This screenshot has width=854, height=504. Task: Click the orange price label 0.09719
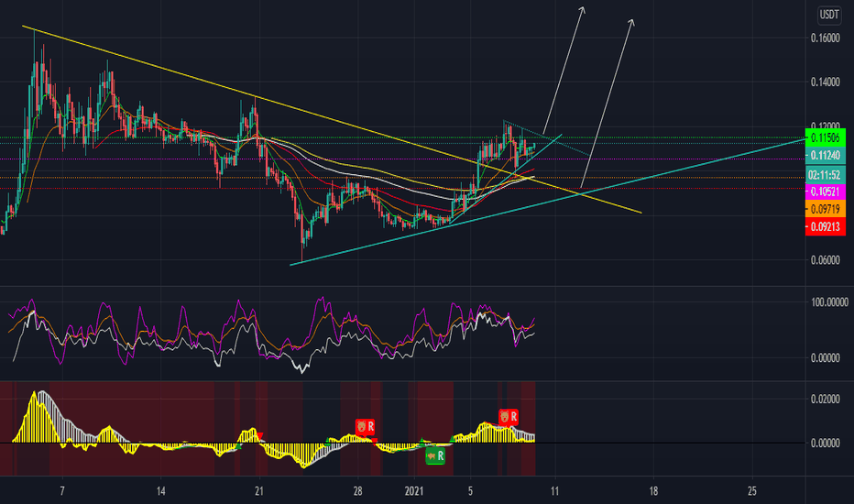pos(825,209)
